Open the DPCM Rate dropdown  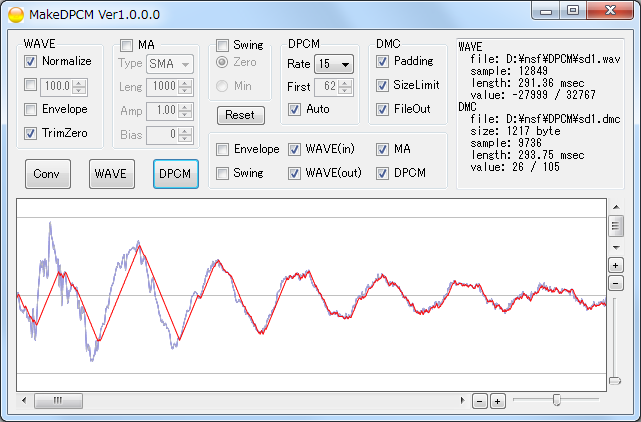pos(334,64)
